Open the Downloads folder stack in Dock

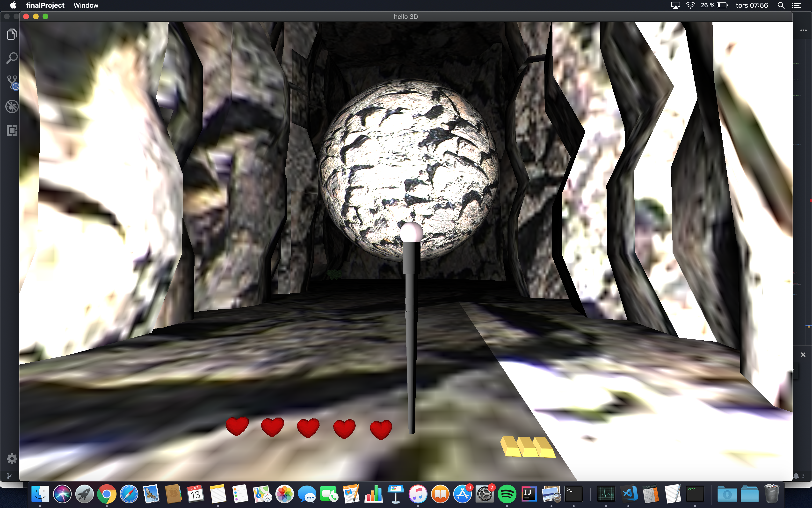[727, 494]
